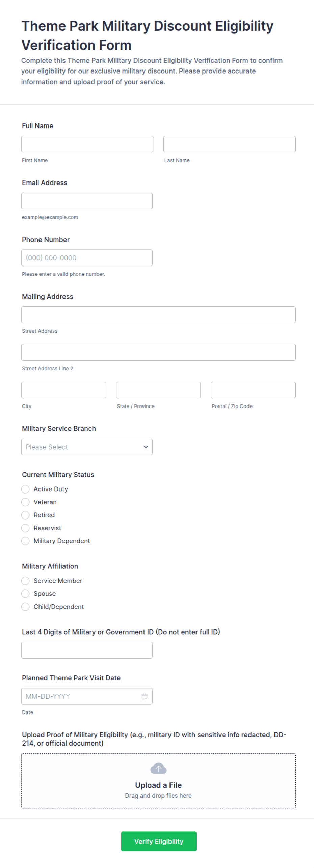314x868 pixels.
Task: Choose Service Member affiliation
Action: (x=25, y=581)
